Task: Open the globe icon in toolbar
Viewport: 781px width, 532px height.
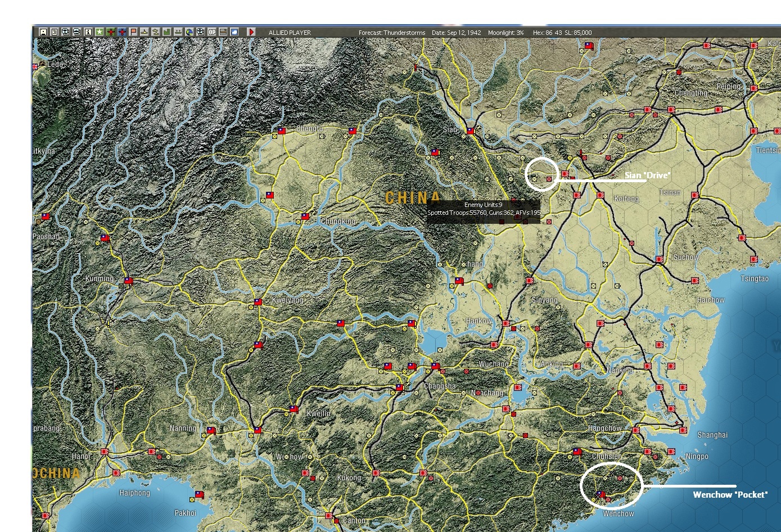Action: [x=189, y=32]
